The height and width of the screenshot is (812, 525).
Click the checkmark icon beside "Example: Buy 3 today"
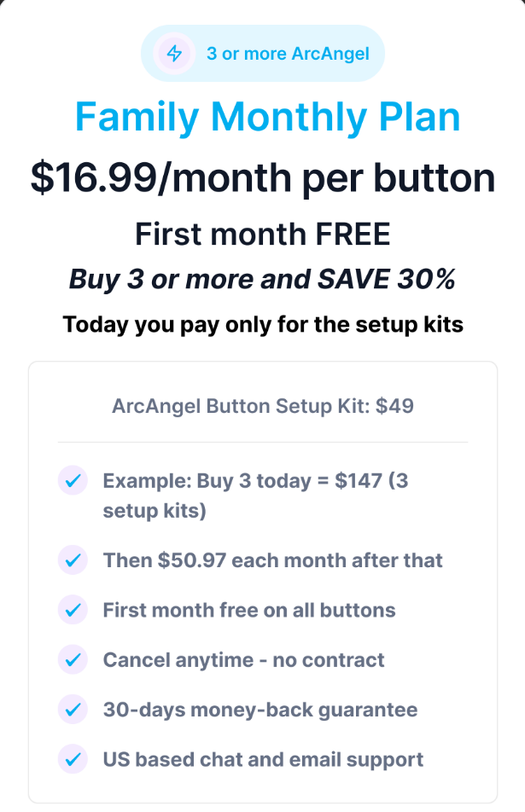(73, 480)
